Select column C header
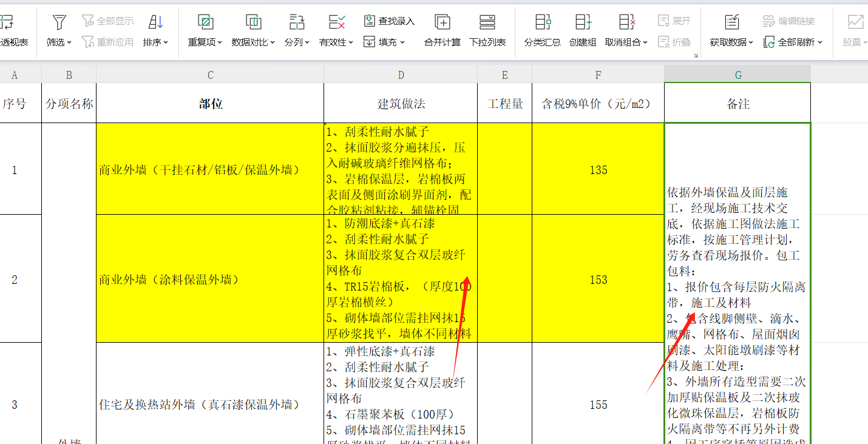Screen dimensions: 868x444 click(210, 75)
